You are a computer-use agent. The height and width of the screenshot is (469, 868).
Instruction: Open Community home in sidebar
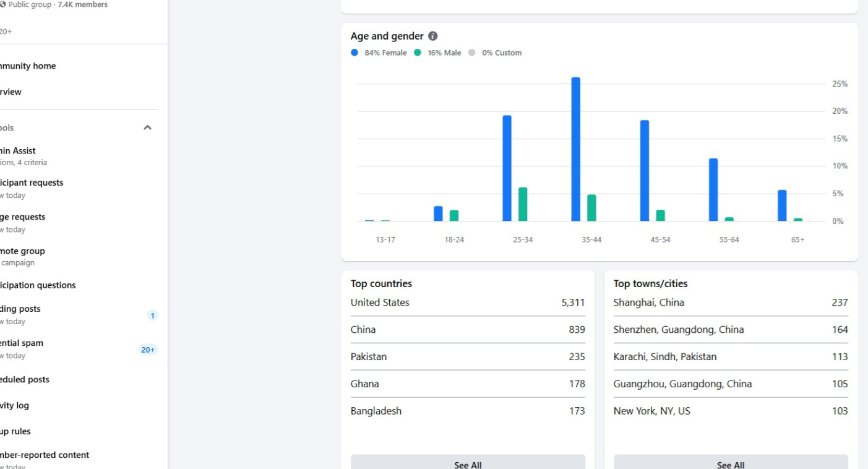tap(28, 66)
